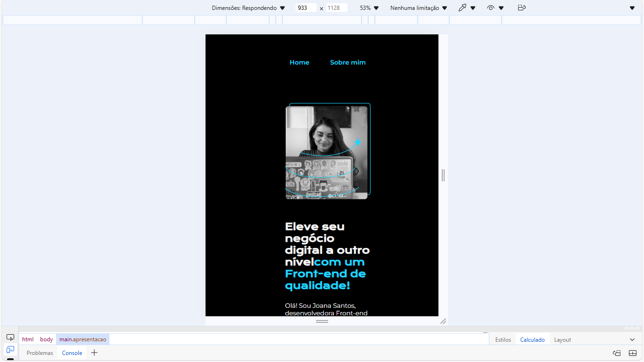Switch to the Layout tab
Image resolution: width=644 pixels, height=362 pixels.
click(x=562, y=339)
